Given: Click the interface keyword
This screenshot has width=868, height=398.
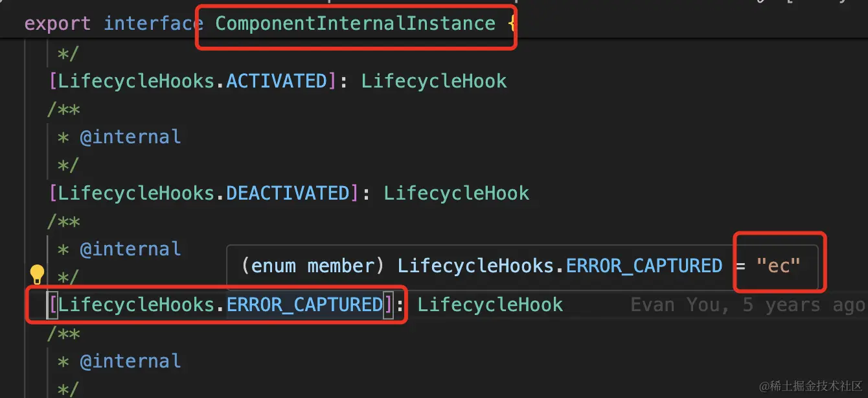Looking at the screenshot, I should pyautogui.click(x=153, y=24).
